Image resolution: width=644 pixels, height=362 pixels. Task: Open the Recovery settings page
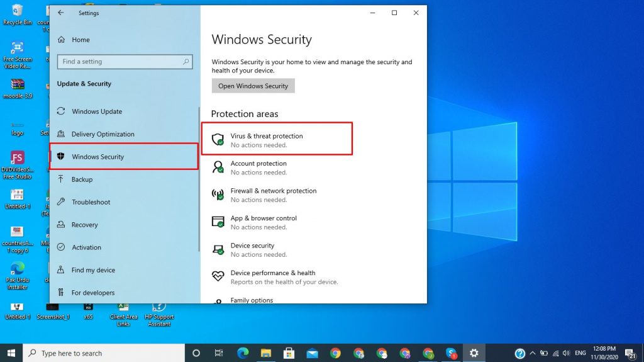pos(84,225)
